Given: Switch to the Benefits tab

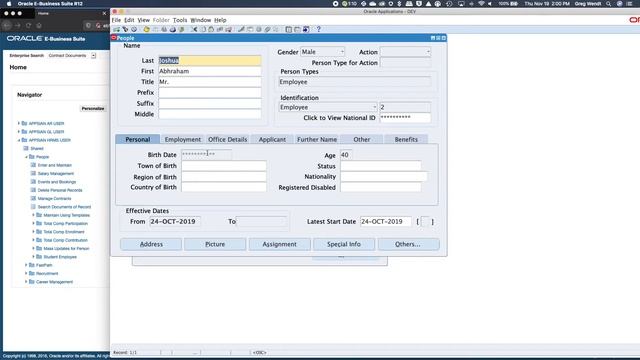Looking at the screenshot, I should pos(406,139).
